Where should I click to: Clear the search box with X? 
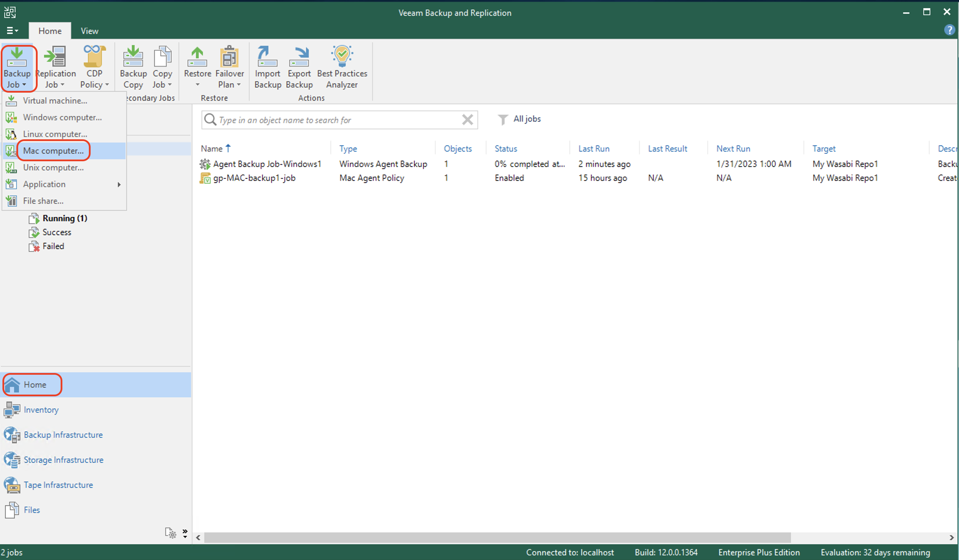pyautogui.click(x=467, y=119)
